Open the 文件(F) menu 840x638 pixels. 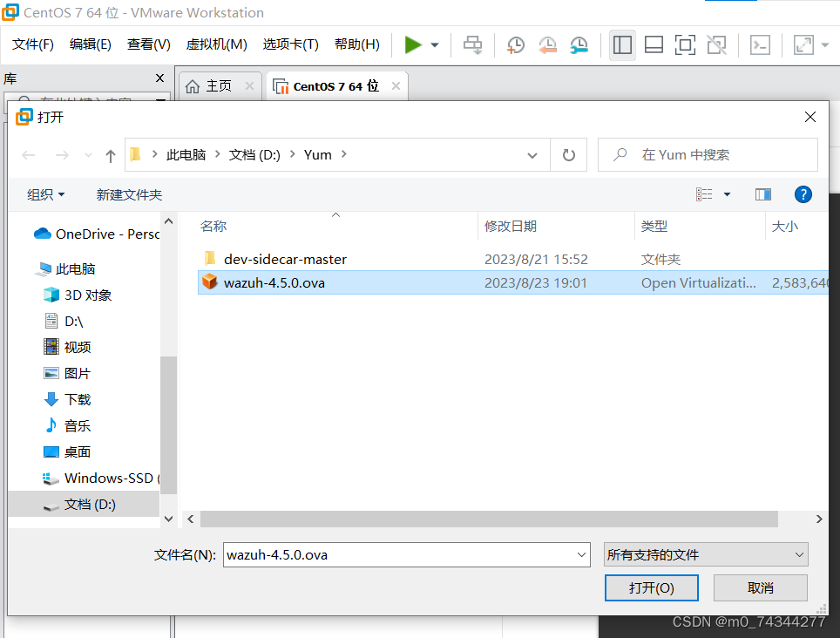[33, 44]
